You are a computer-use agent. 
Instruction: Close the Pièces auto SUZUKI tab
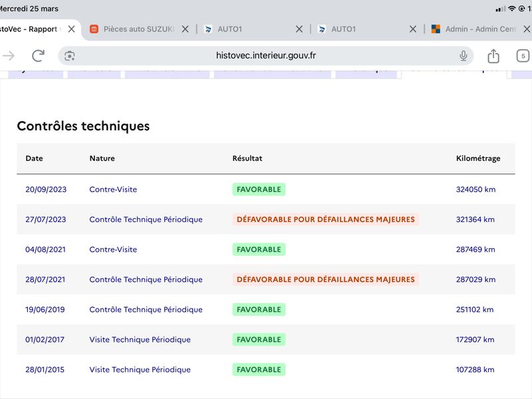click(x=186, y=29)
